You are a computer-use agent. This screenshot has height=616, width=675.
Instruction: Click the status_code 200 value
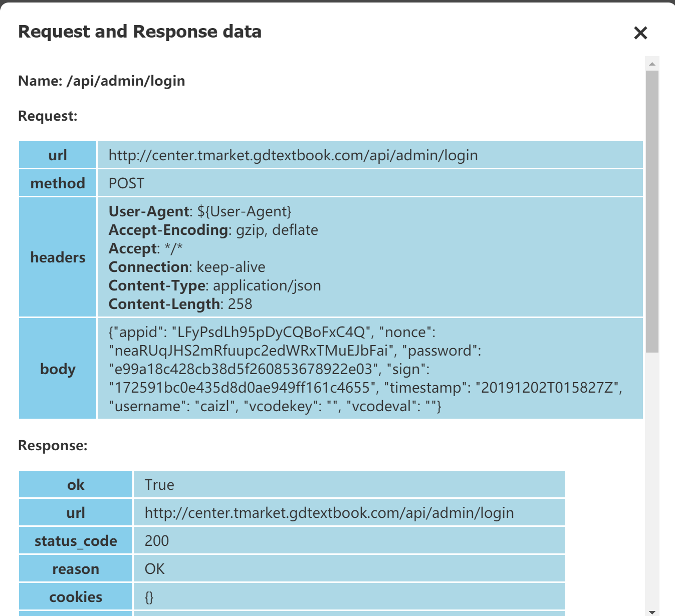pyautogui.click(x=157, y=541)
